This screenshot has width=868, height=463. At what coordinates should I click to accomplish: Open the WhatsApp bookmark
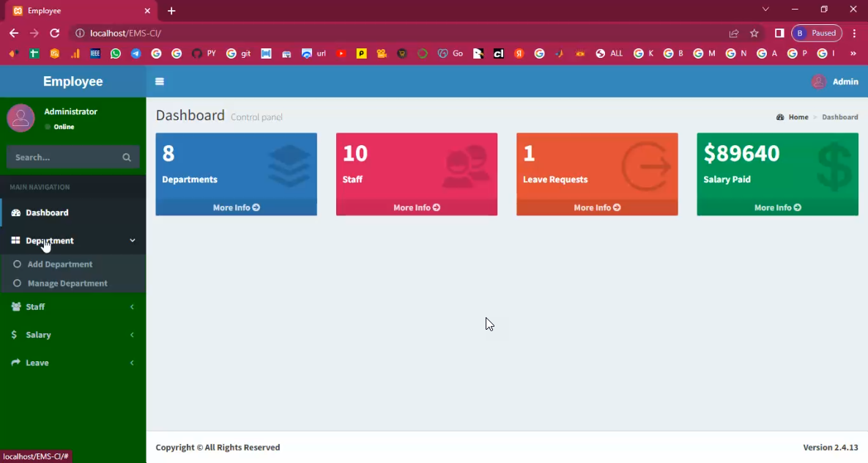115,53
